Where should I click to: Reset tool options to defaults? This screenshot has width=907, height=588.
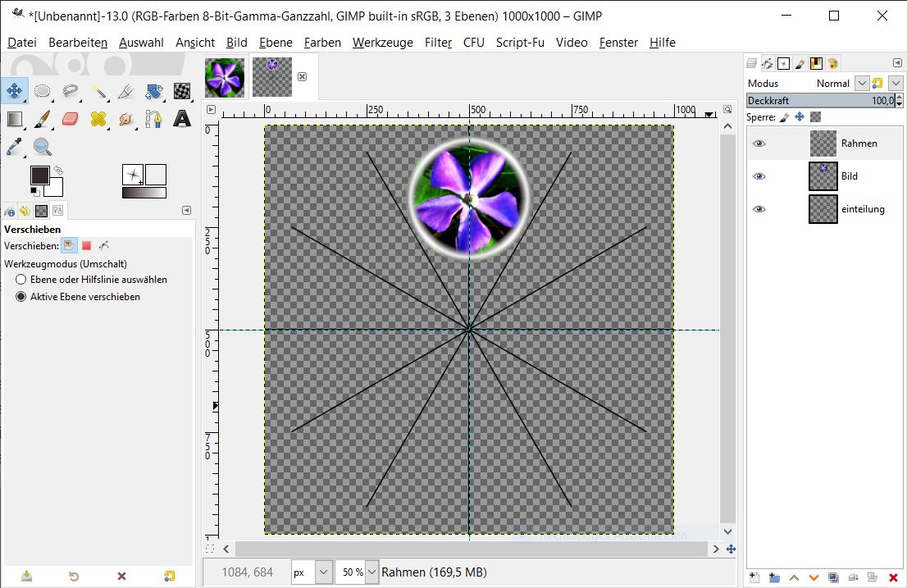point(169,576)
